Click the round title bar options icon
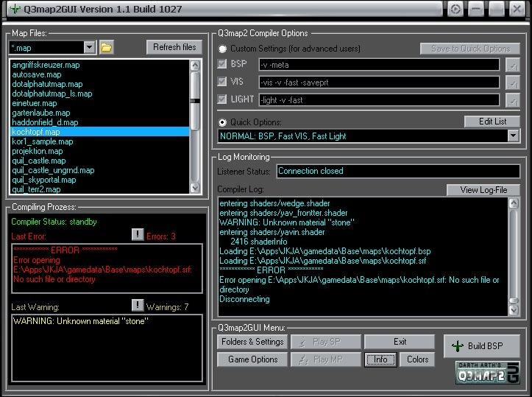Image resolution: width=532 pixels, height=397 pixels. 455,9
